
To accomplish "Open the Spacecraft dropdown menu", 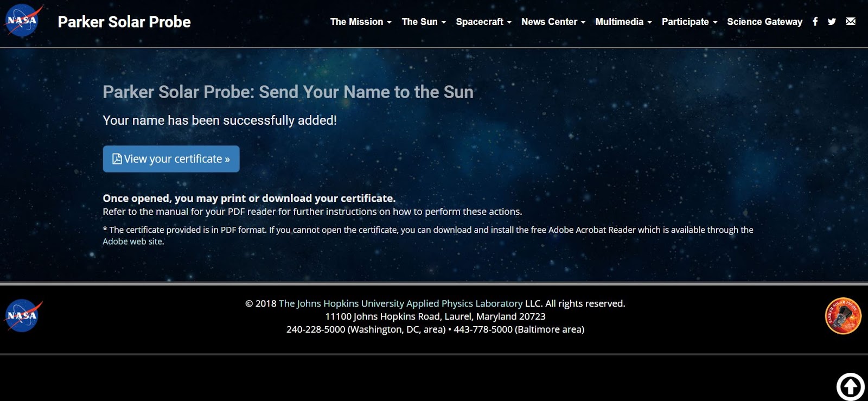I will [x=483, y=22].
